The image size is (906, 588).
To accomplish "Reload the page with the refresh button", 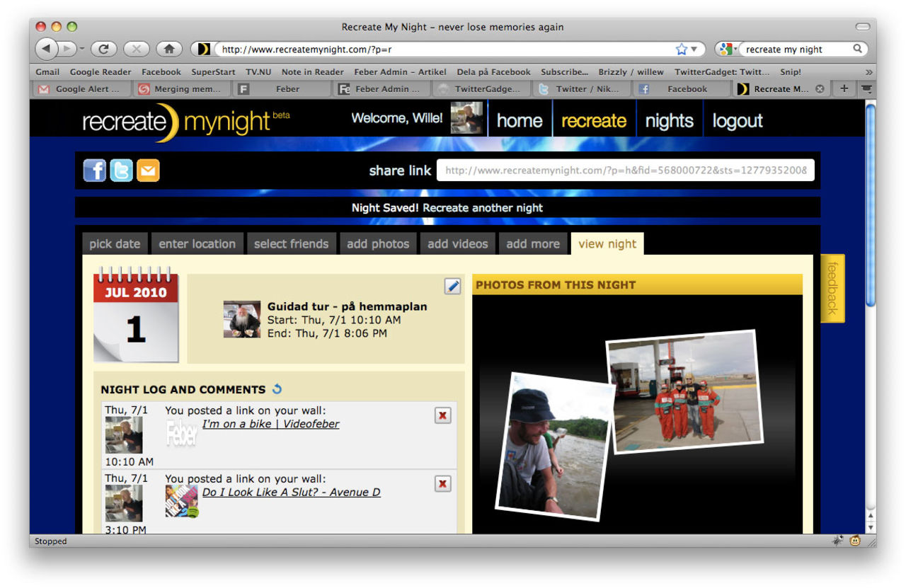I will tap(103, 49).
